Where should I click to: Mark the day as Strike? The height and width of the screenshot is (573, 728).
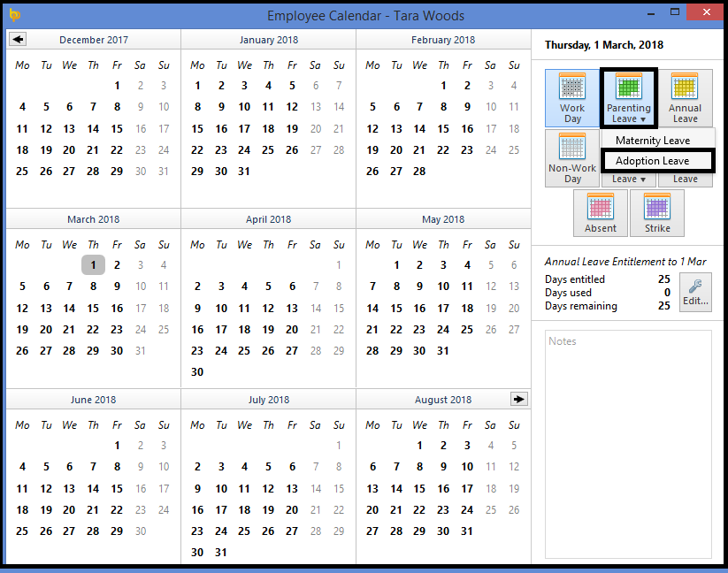(657, 213)
